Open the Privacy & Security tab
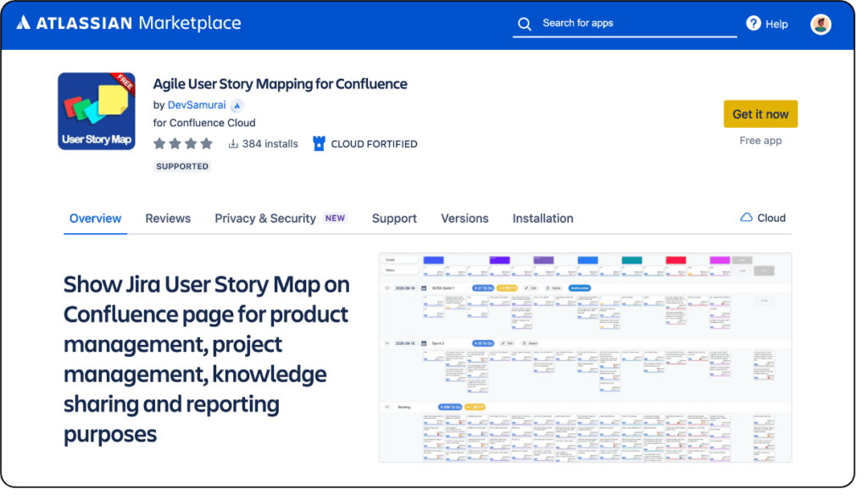 pos(265,218)
